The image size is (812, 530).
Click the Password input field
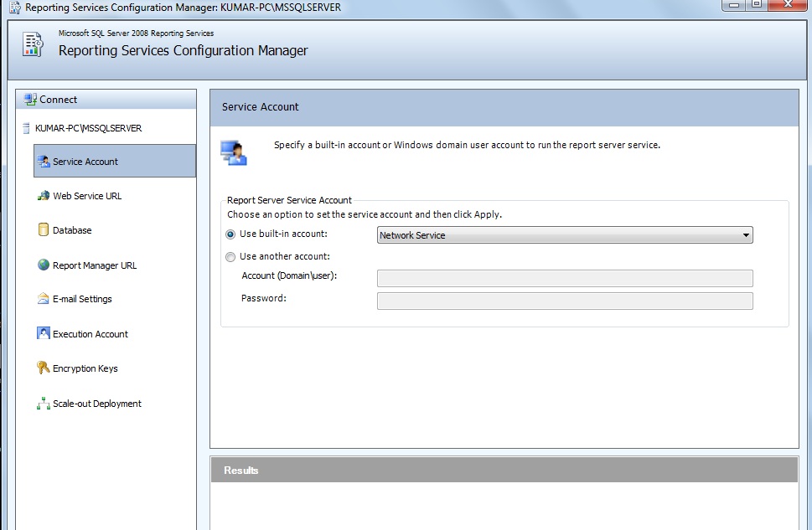click(565, 301)
